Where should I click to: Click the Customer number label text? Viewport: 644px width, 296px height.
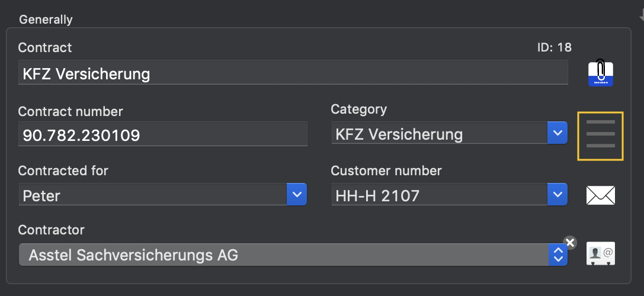point(386,170)
